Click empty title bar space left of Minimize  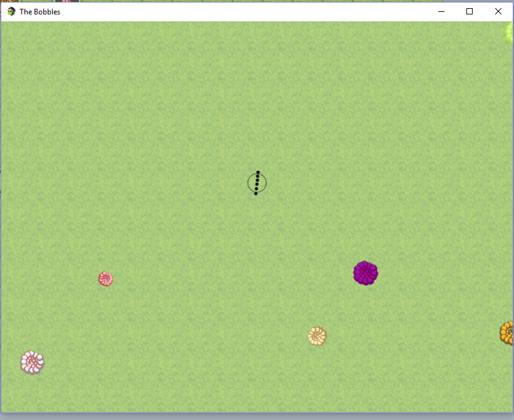(x=251, y=11)
